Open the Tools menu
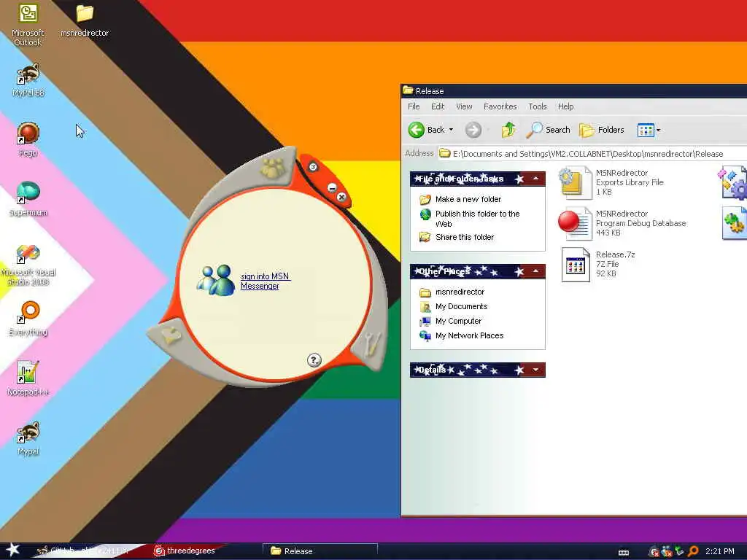 point(538,106)
